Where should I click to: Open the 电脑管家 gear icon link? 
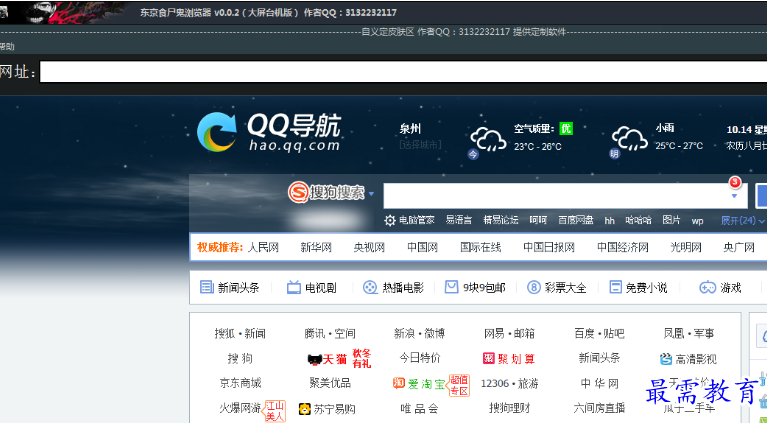coord(390,221)
